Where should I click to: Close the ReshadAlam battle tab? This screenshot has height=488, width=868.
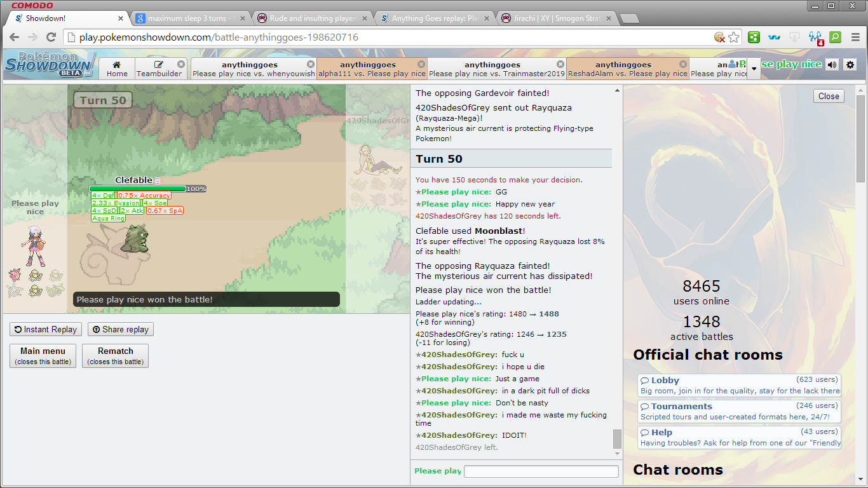coord(683,64)
